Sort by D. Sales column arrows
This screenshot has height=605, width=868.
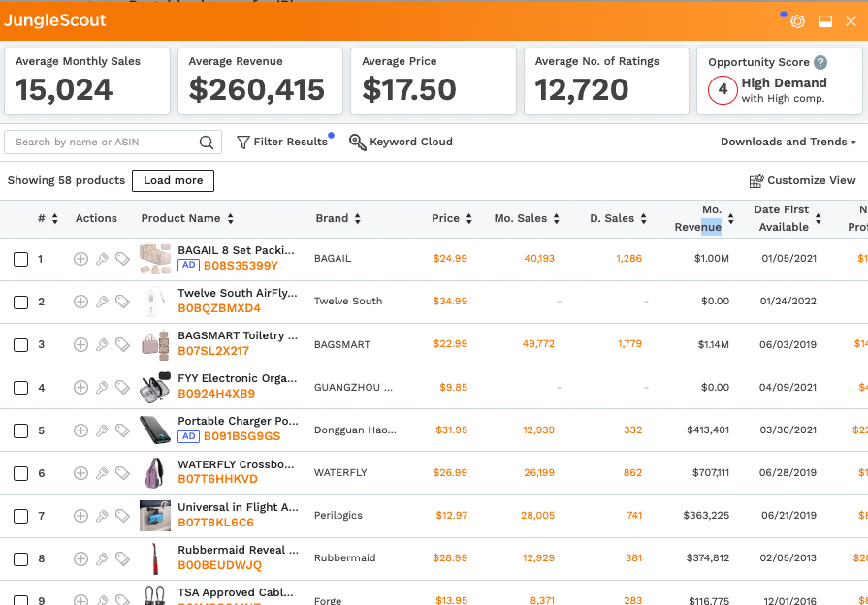click(643, 219)
